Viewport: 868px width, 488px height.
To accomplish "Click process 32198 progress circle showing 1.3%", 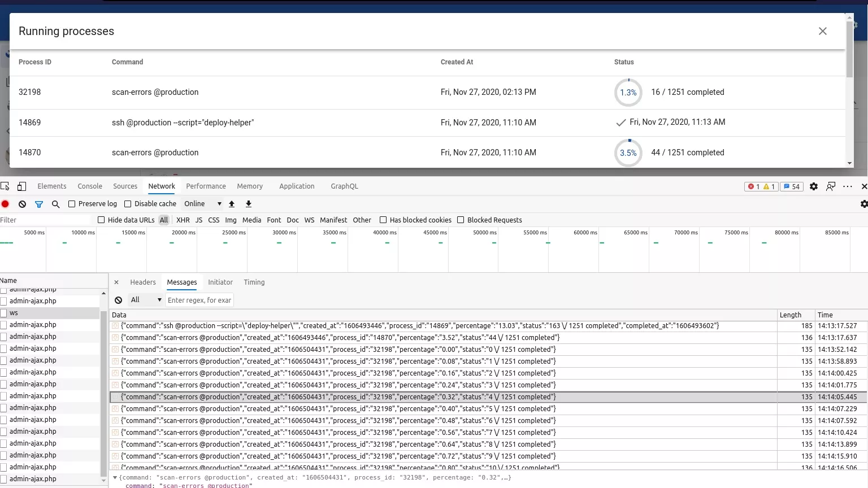I will (628, 92).
